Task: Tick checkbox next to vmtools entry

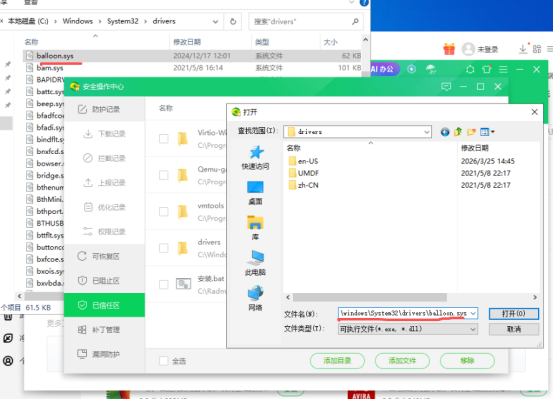Action: (164, 212)
